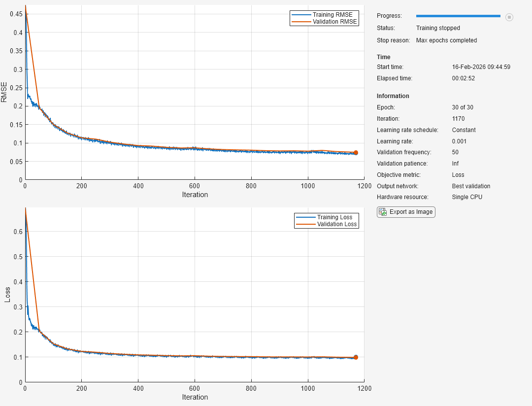532x406 pixels.
Task: Click the stop training button icon
Action: point(509,17)
